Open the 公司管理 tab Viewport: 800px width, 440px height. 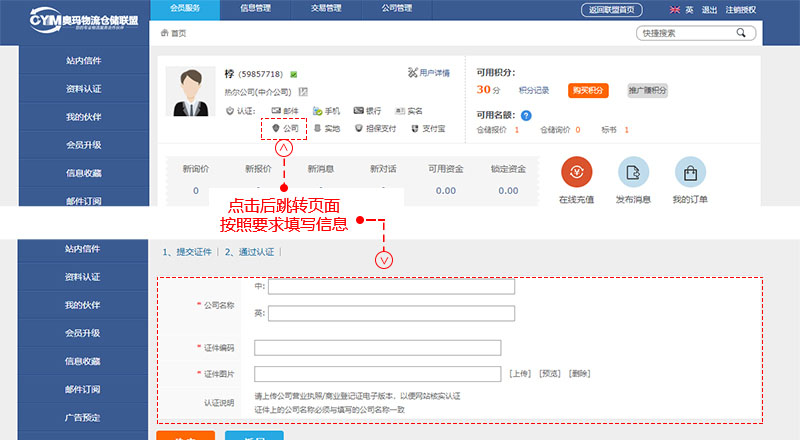tap(395, 9)
